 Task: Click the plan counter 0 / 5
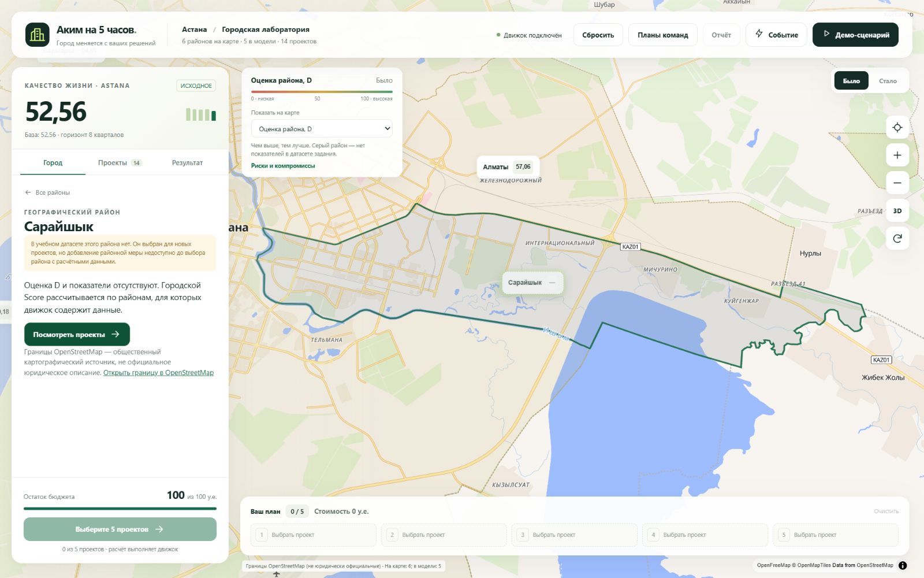click(297, 512)
